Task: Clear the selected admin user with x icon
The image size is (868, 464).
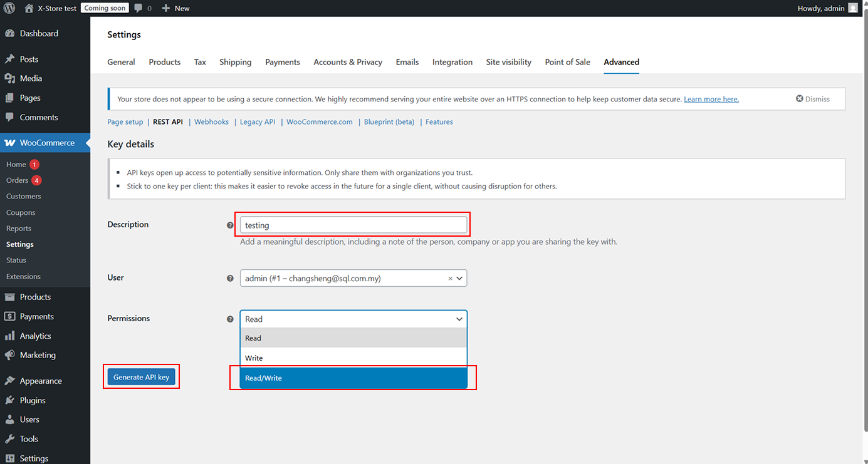Action: point(450,279)
